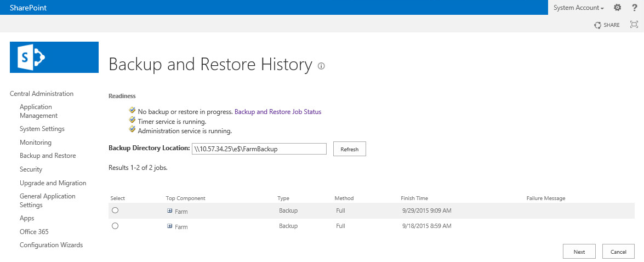
Task: Open Central Administration home link
Action: point(42,94)
